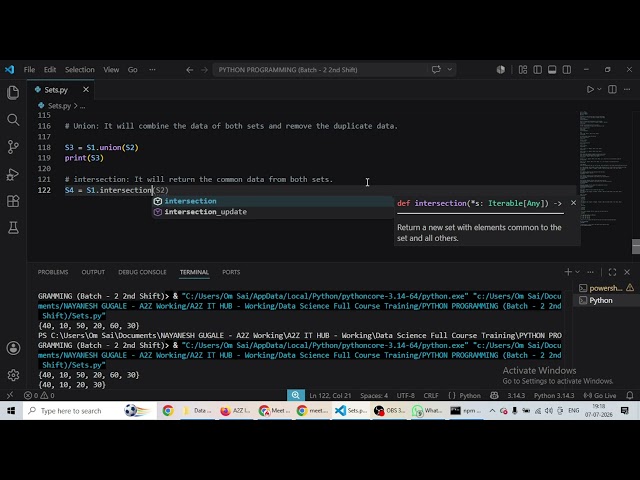The width and height of the screenshot is (640, 480).
Task: Open terminal panel More Actions ellipsis
Action: (x=590, y=272)
